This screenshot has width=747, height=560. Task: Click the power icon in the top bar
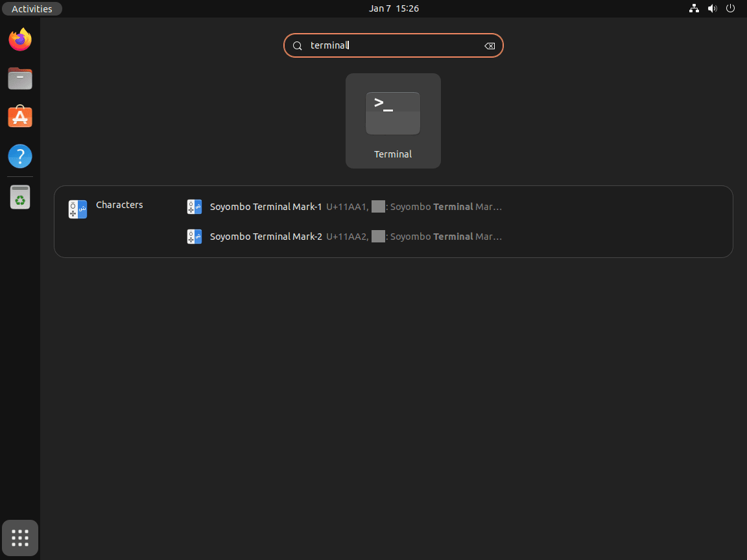pos(730,8)
